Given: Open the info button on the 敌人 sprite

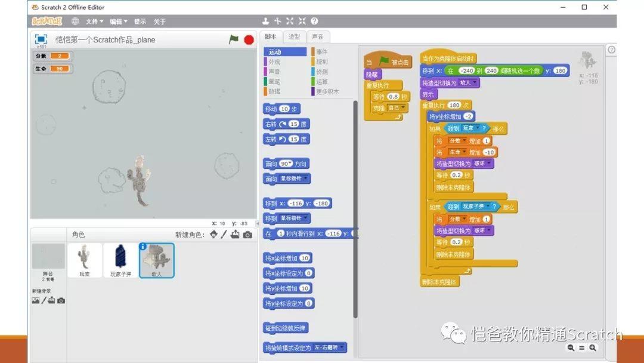Looking at the screenshot, I should 143,246.
